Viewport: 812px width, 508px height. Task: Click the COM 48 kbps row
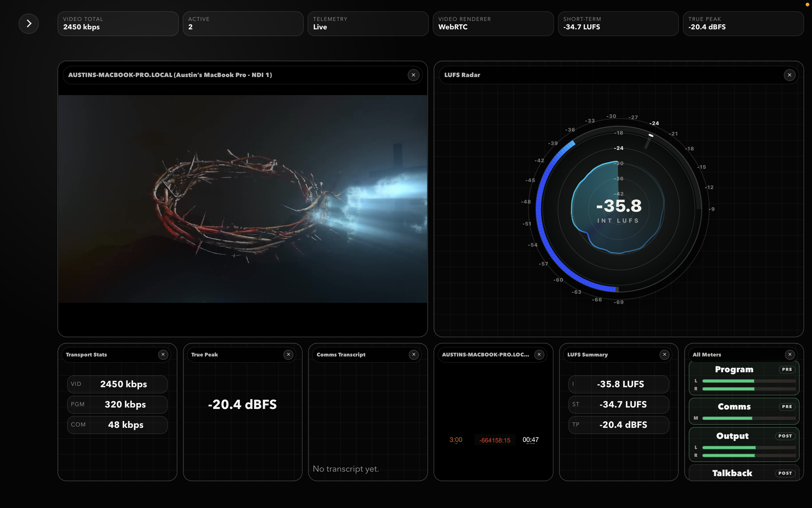[118, 425]
